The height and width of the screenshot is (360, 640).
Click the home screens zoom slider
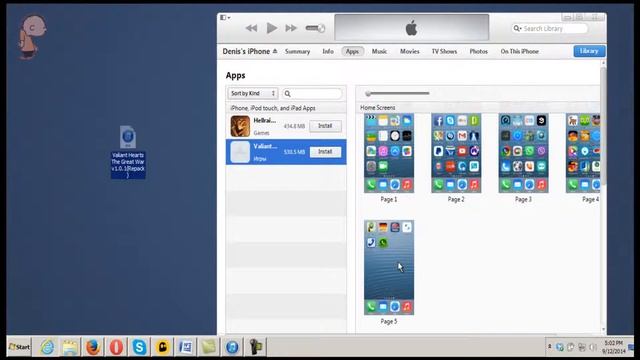pos(397,93)
